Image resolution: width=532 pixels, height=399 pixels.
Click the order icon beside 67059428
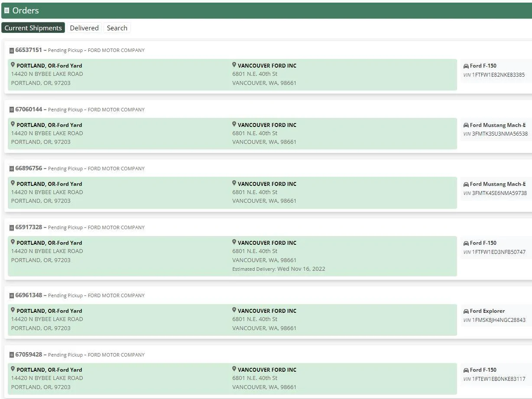(12, 355)
